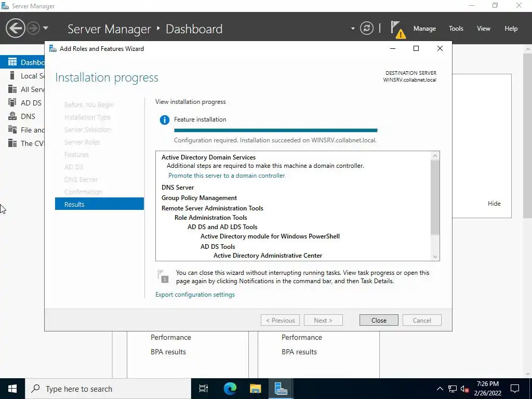The height and width of the screenshot is (399, 532).
Task: Click the Close button in wizard
Action: click(379, 320)
